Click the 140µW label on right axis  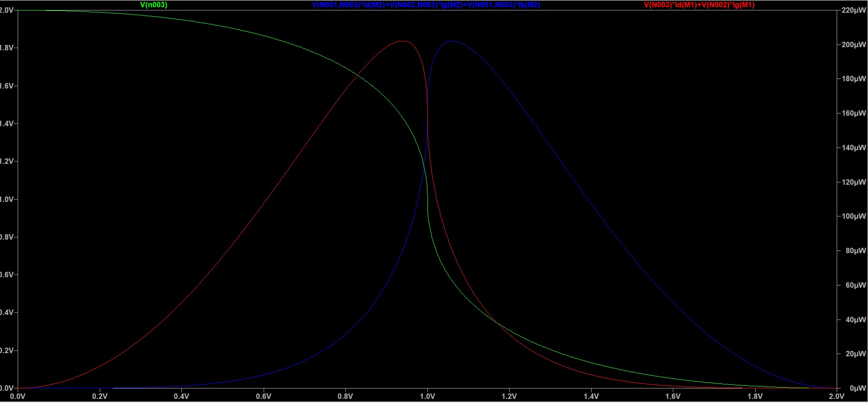pyautogui.click(x=854, y=147)
